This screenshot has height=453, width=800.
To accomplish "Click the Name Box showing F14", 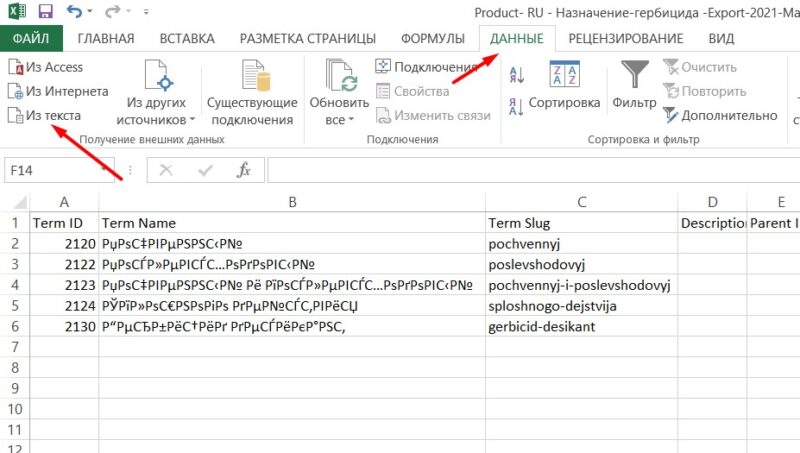I will tap(59, 170).
